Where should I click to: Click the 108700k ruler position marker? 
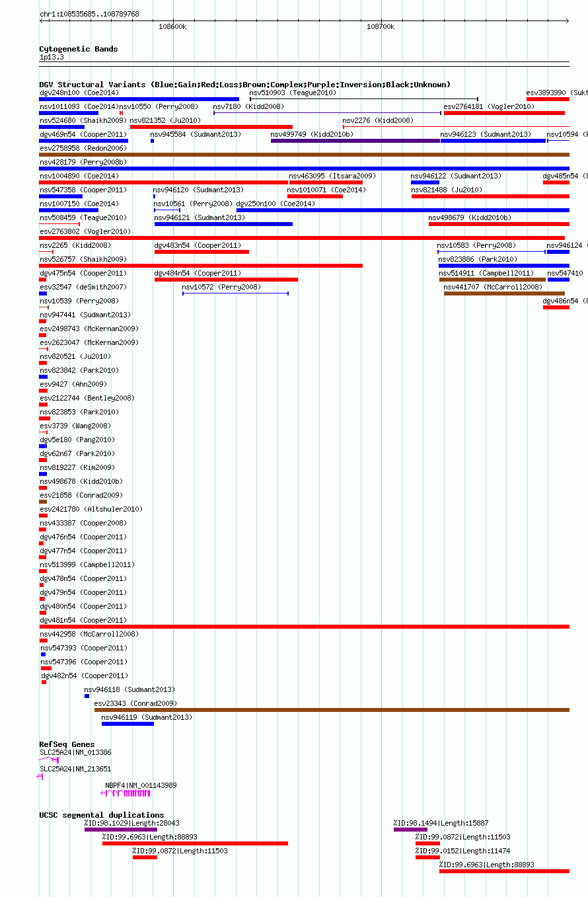click(x=380, y=27)
